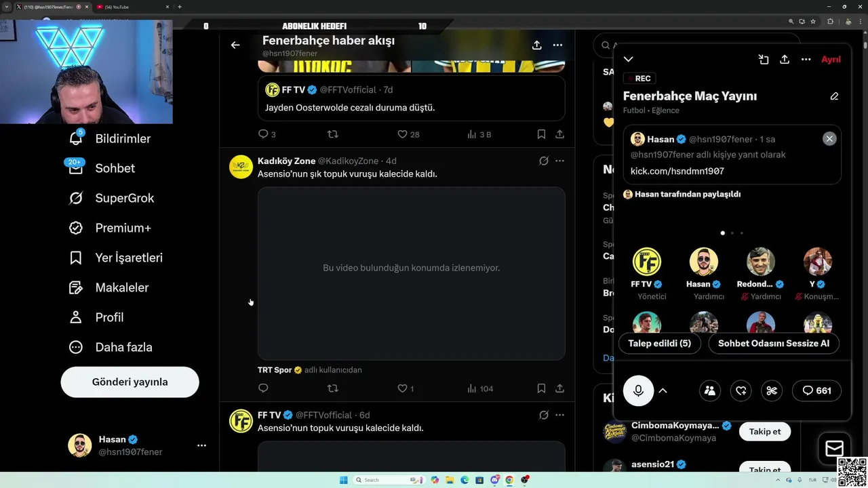The height and width of the screenshot is (488, 868).
Task: Repost the Oosterwolde quote post
Action: [x=332, y=134]
